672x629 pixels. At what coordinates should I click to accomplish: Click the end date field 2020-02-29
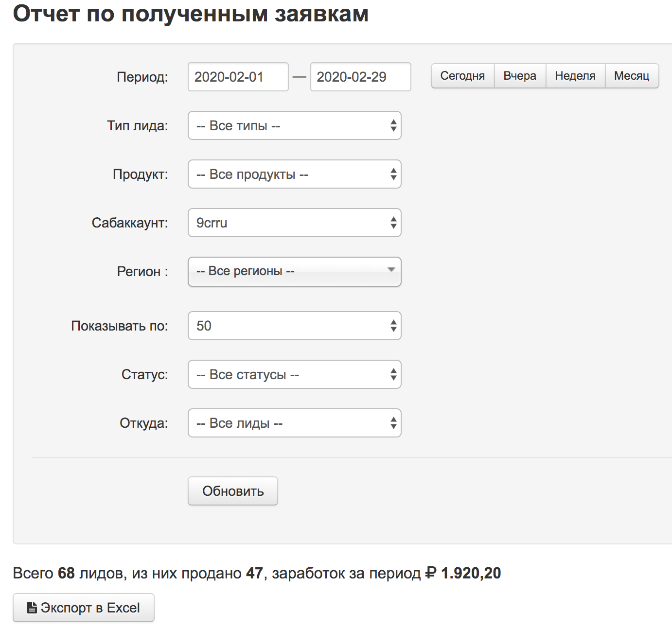tap(360, 77)
